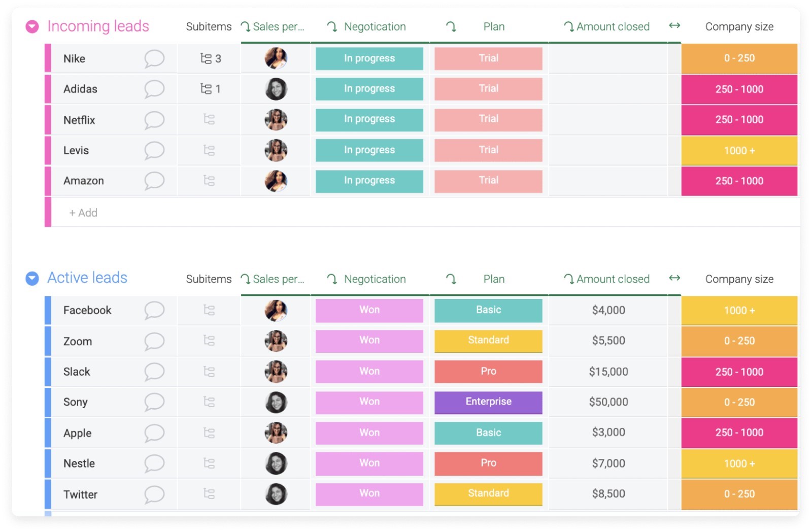812x532 pixels.
Task: Click the expand-width arrow in Active leads header
Action: 674,278
